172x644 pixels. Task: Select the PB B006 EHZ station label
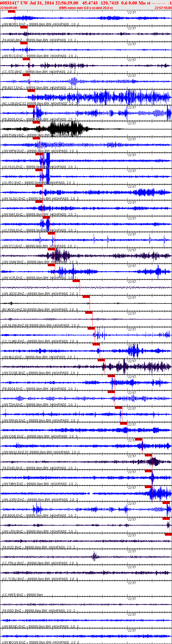tap(12, 516)
